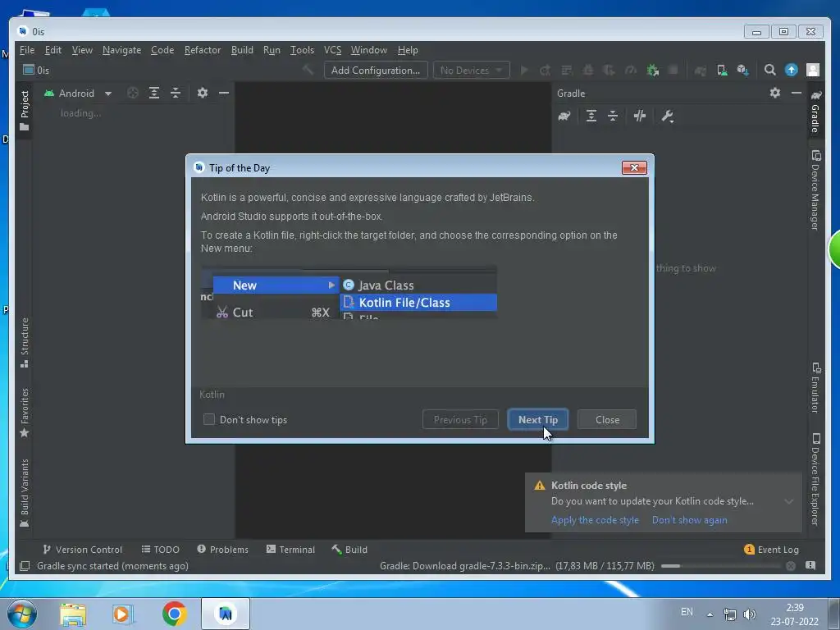
Task: Click the Make Project hammer icon
Action: pos(308,71)
